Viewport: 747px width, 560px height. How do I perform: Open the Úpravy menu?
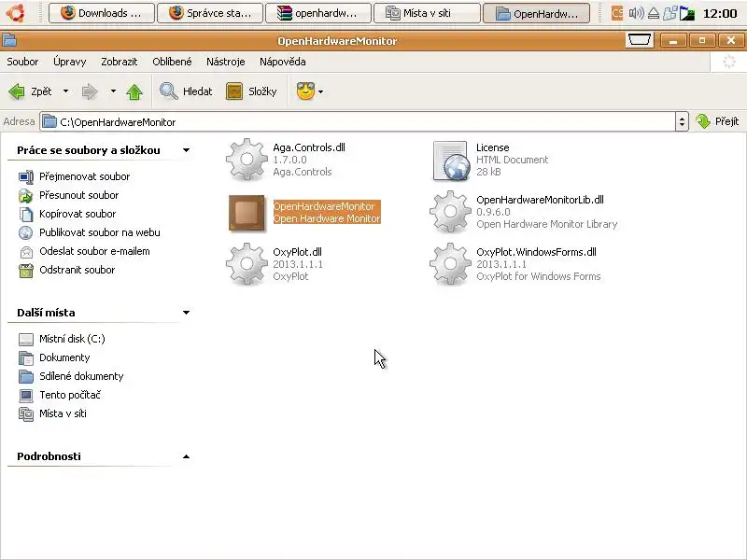[69, 62]
